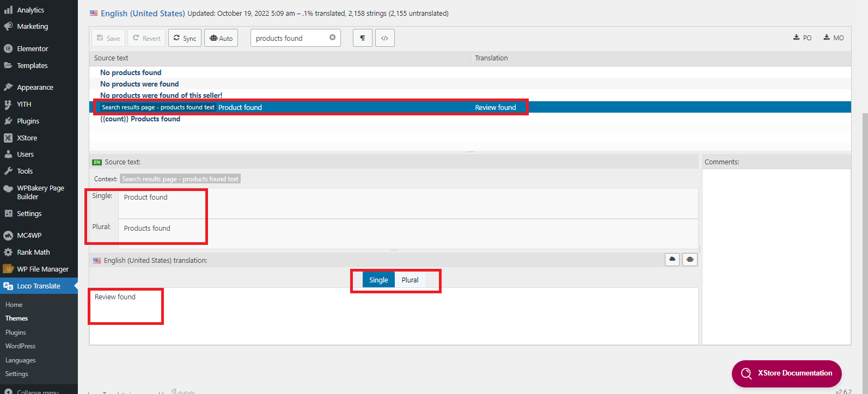This screenshot has width=868, height=394.
Task: Click the Save button
Action: point(108,38)
